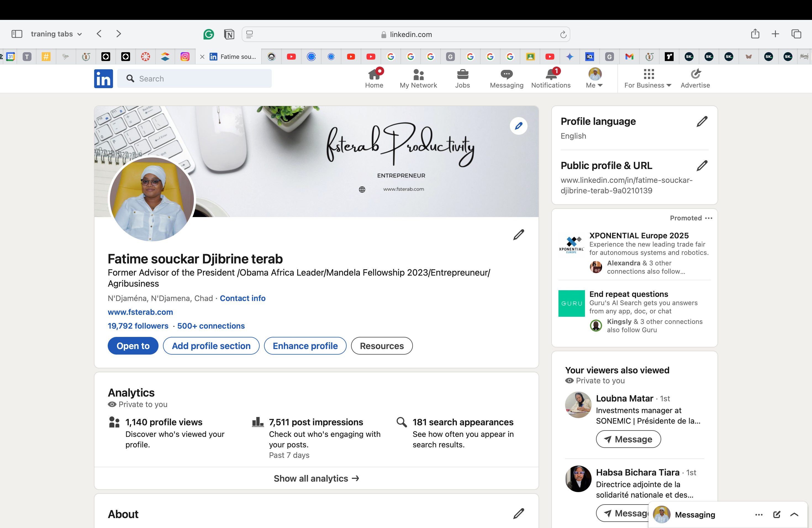Open 7,511 post impressions analytics

click(316, 422)
